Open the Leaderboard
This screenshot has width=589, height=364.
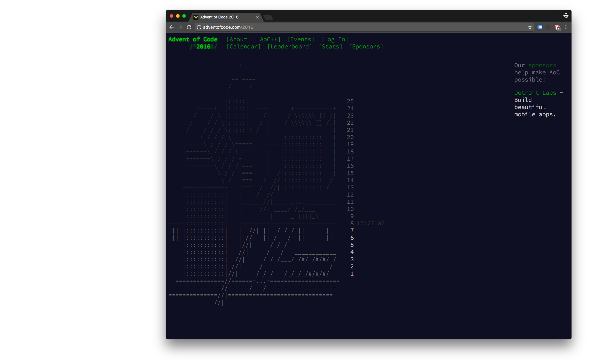click(x=290, y=47)
